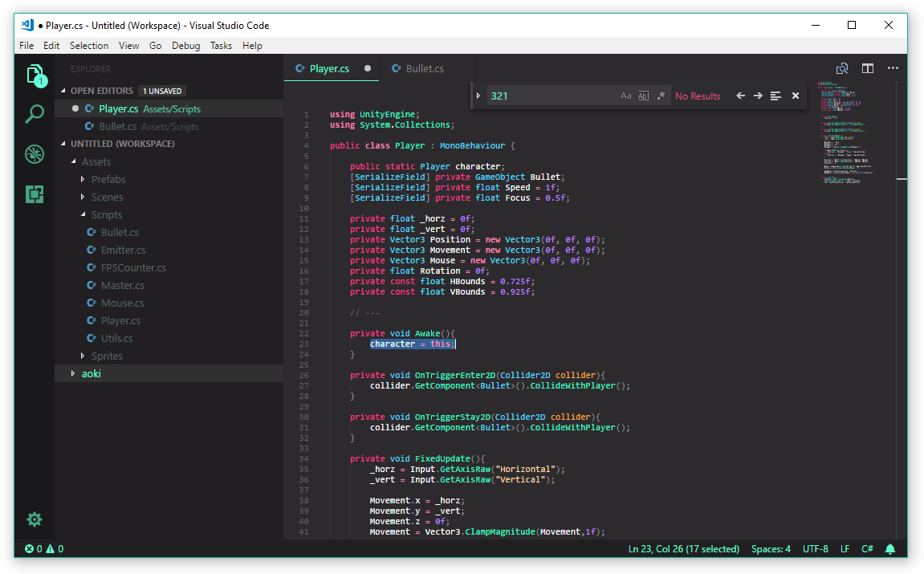Viewport: 924px width, 574px height.
Task: Collapse the Untitled (Workspace) section
Action: [63, 144]
